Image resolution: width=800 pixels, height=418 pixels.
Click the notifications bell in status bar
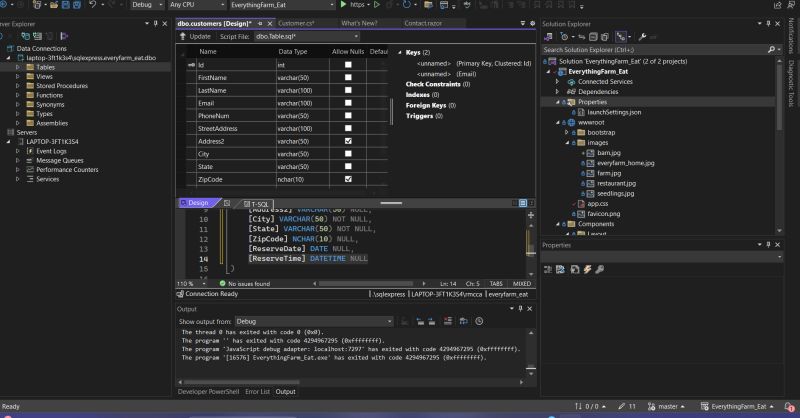[x=787, y=407]
